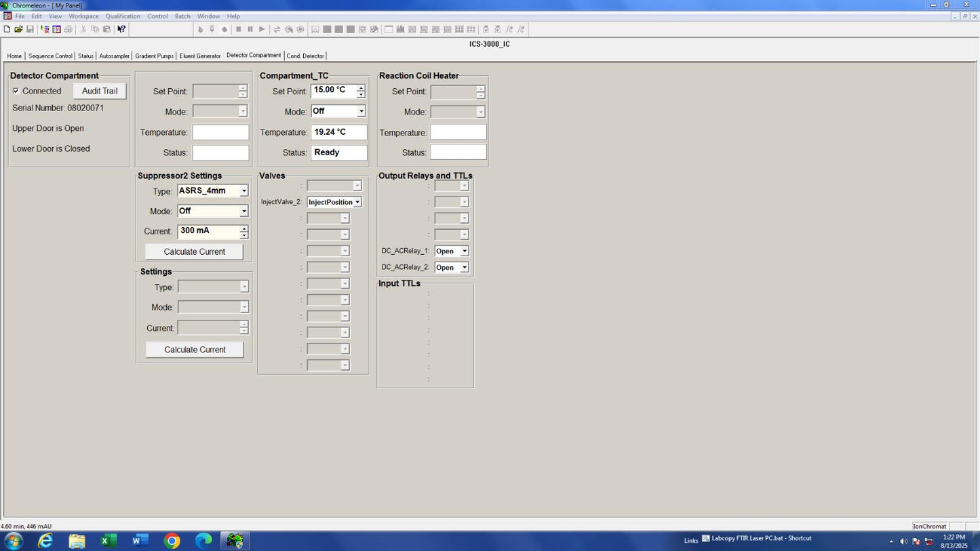The height and width of the screenshot is (551, 980).
Task: Open Google Chrome from the taskbar
Action: pos(172,541)
